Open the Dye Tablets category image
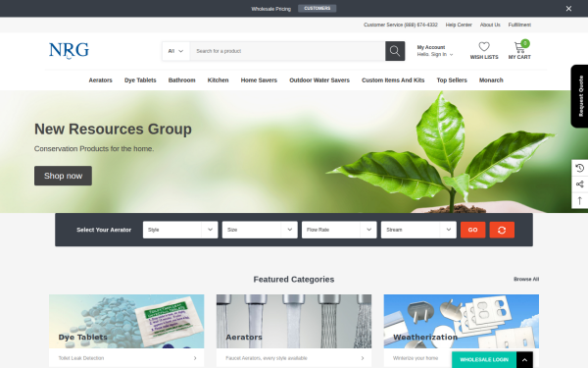Screen dimensions: 588x368 point(126,321)
